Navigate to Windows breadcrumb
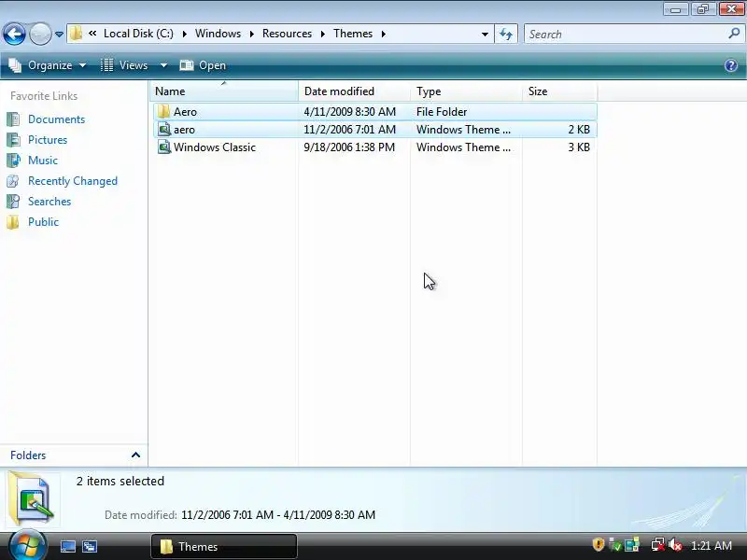The image size is (747, 560). coord(218,34)
